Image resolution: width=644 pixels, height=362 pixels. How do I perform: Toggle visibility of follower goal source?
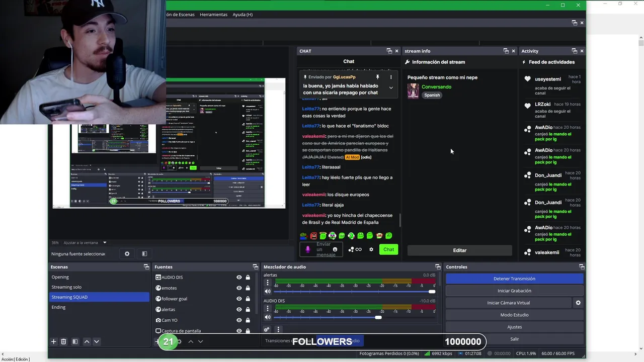(x=239, y=299)
